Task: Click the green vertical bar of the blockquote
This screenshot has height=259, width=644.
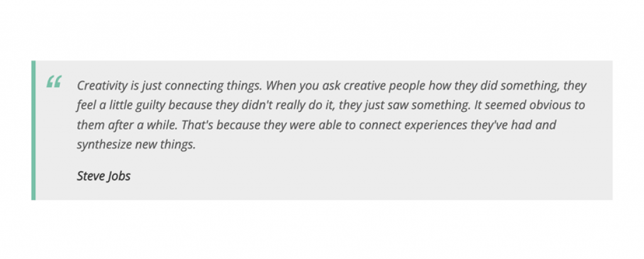Action: click(33, 130)
